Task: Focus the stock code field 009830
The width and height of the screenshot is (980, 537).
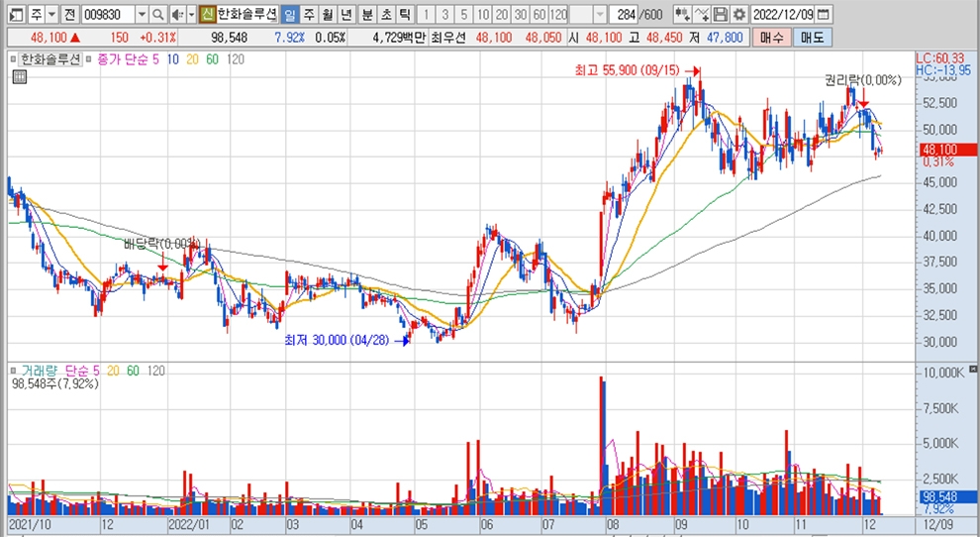Action: (107, 14)
